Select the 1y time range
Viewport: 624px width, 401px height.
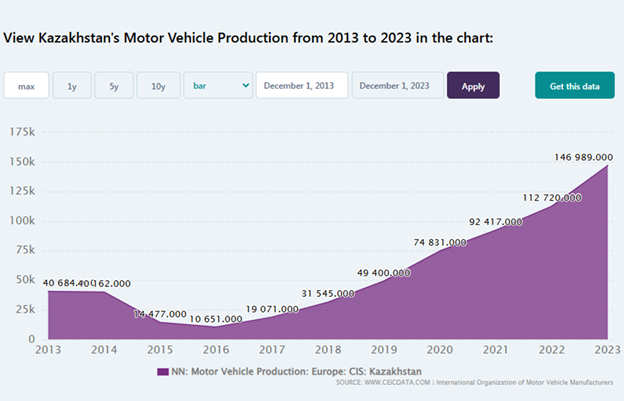72,86
